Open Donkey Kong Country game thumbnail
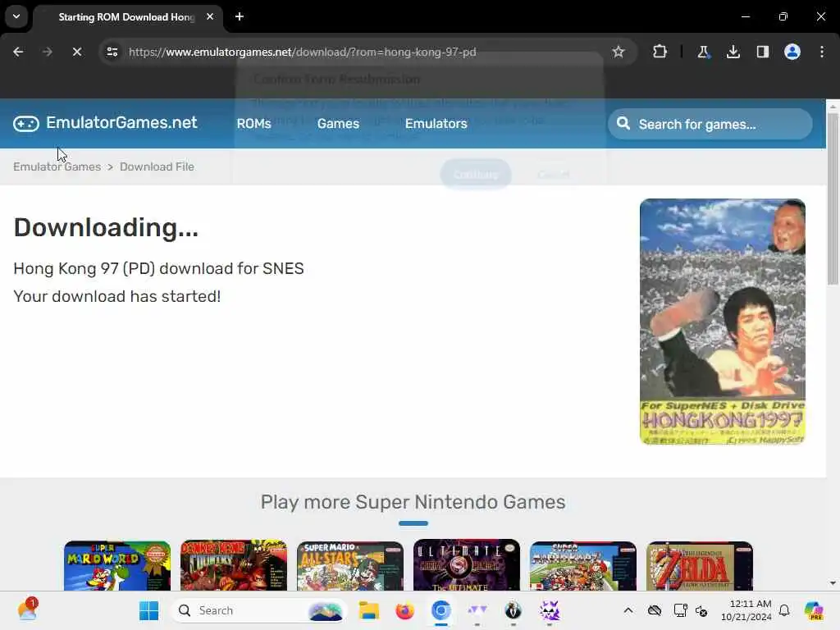Screen dimensions: 840x630 [234, 566]
